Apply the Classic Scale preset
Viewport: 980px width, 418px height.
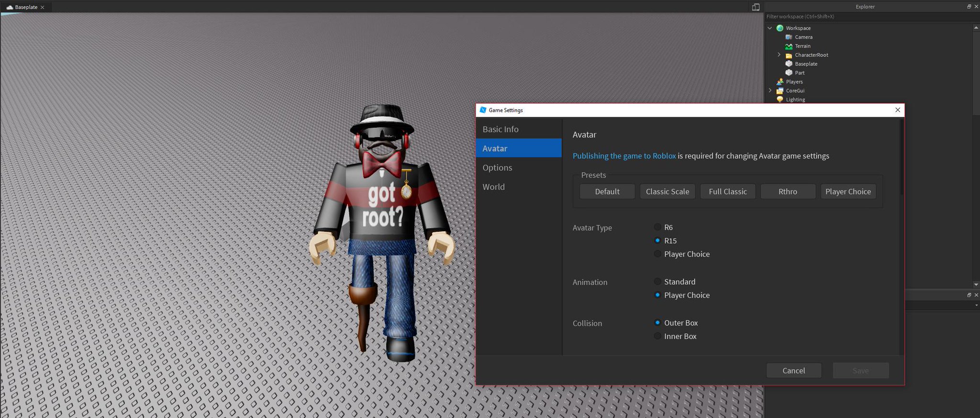click(668, 192)
